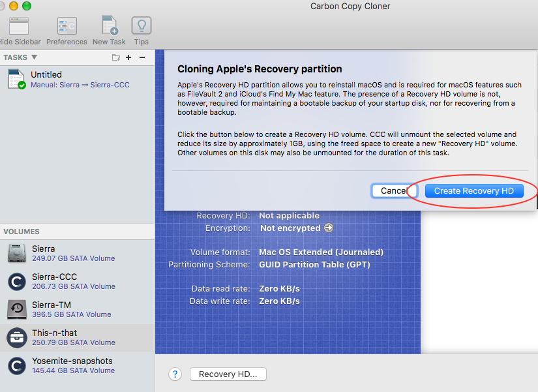Expand the TASKS dropdown triangle
Image resolution: width=538 pixels, height=392 pixels.
tap(34, 57)
